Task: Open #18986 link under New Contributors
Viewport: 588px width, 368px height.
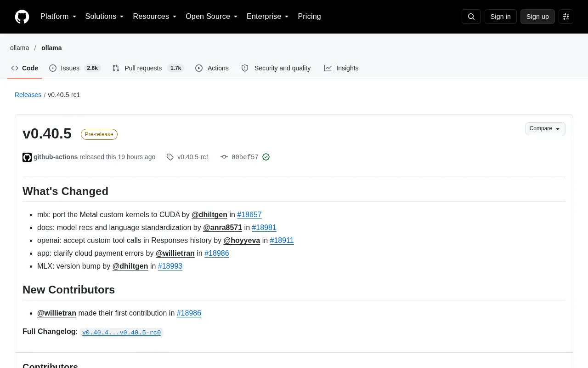Action: coord(189,313)
